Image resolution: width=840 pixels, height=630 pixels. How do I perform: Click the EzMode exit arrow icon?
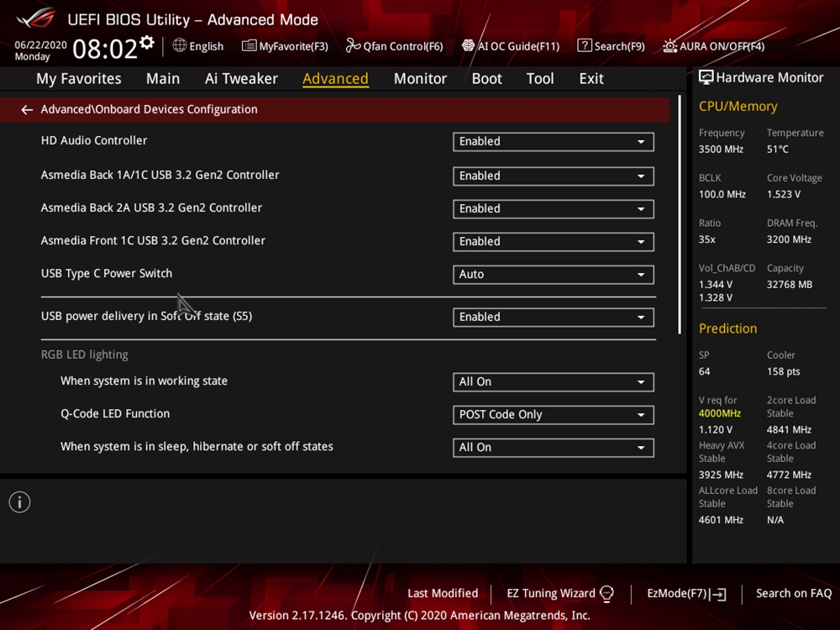click(718, 594)
